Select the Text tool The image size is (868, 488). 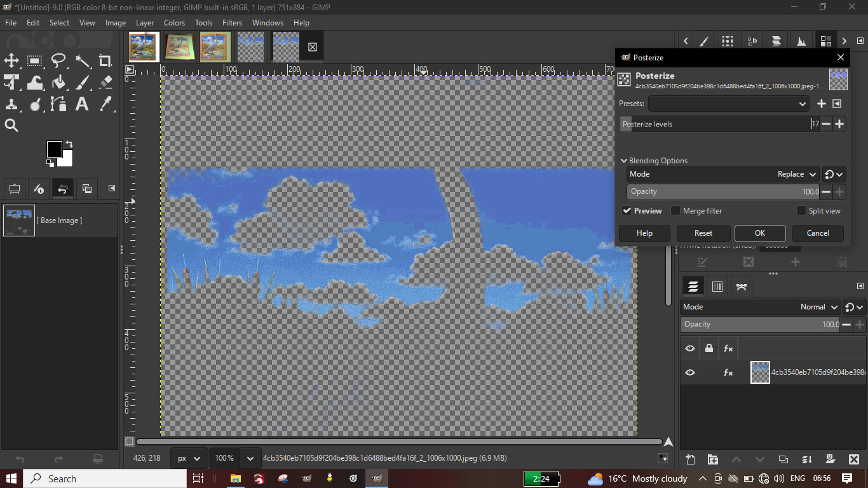82,104
